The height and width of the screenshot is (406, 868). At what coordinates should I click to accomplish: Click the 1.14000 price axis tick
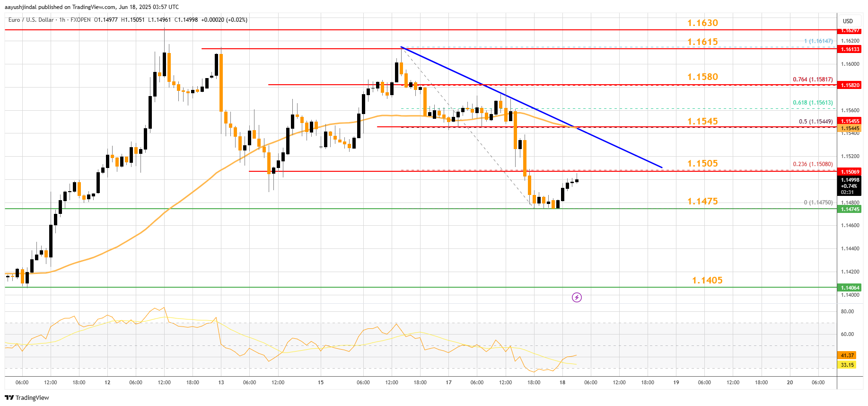point(850,295)
